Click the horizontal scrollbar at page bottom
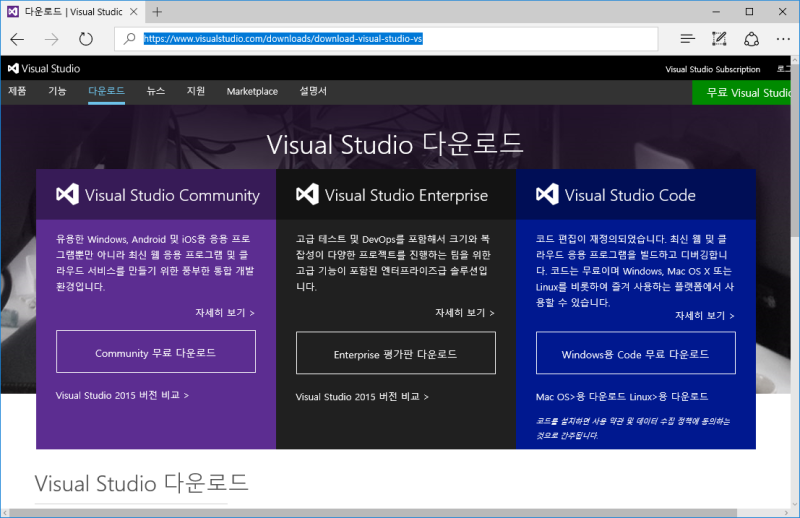800x518 pixels. click(373, 513)
